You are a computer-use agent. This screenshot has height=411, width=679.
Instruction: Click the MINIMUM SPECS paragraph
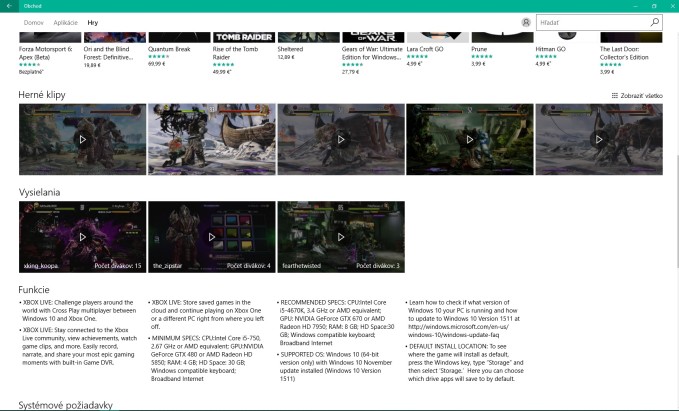(207, 359)
